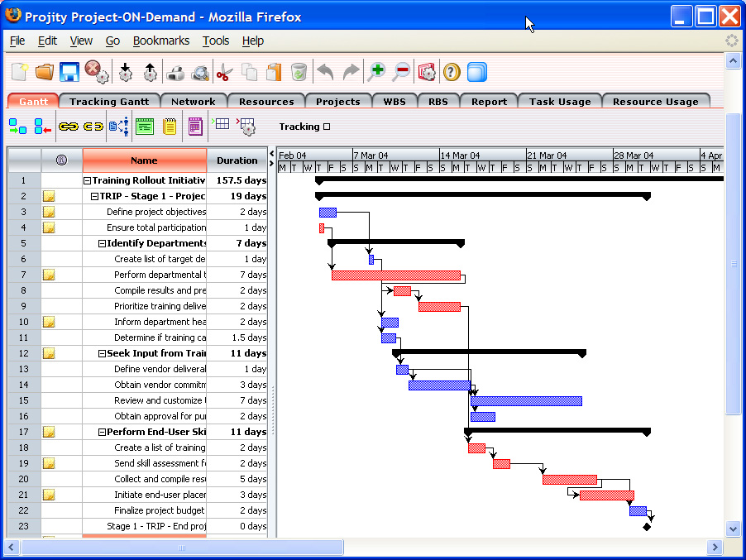Click the left arrow beside the timescale header
This screenshot has width=746, height=560.
[271, 154]
